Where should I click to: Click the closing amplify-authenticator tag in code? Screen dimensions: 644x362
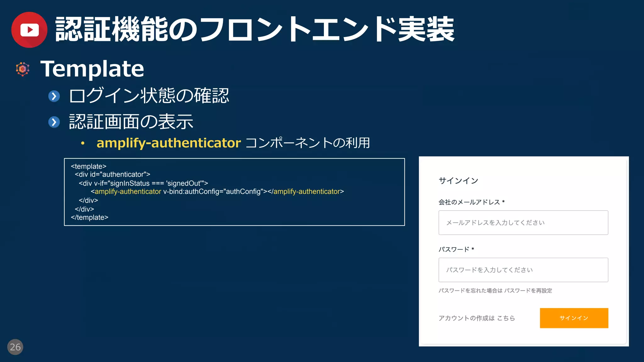[x=307, y=191]
